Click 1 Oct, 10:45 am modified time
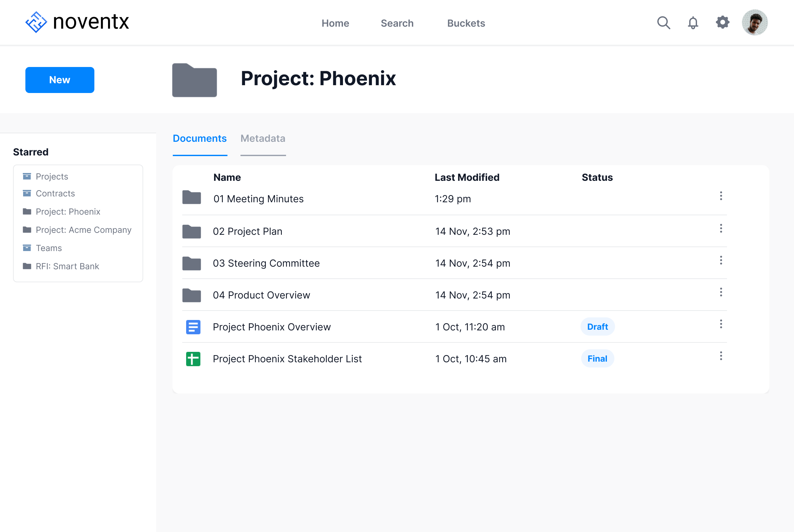794x532 pixels. [x=471, y=359]
